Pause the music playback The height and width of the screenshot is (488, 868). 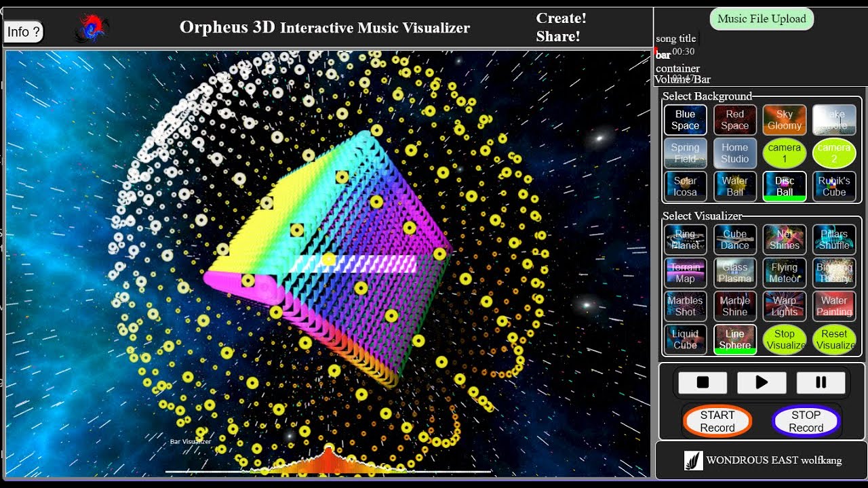[x=821, y=382]
